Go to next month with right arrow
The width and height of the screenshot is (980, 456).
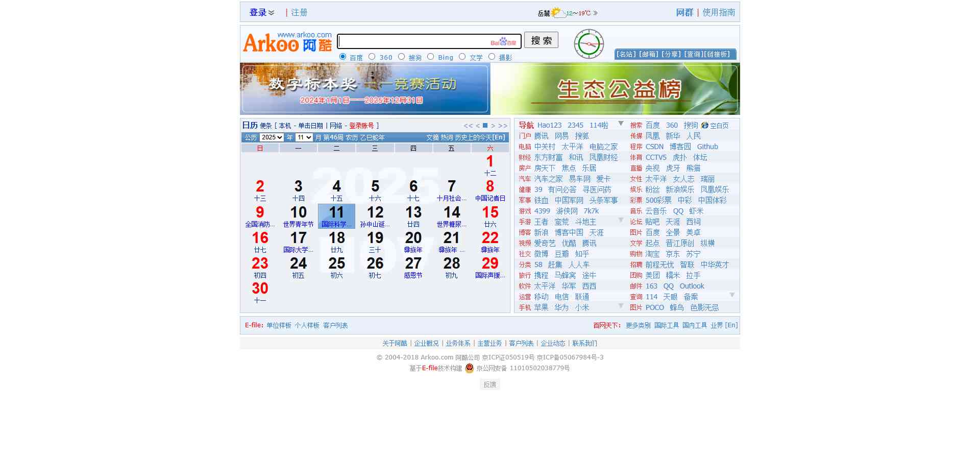click(x=493, y=126)
